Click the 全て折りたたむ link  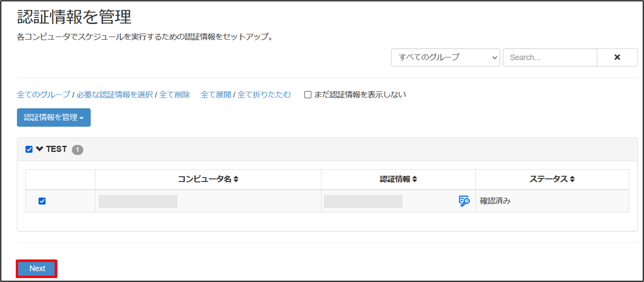pos(264,95)
